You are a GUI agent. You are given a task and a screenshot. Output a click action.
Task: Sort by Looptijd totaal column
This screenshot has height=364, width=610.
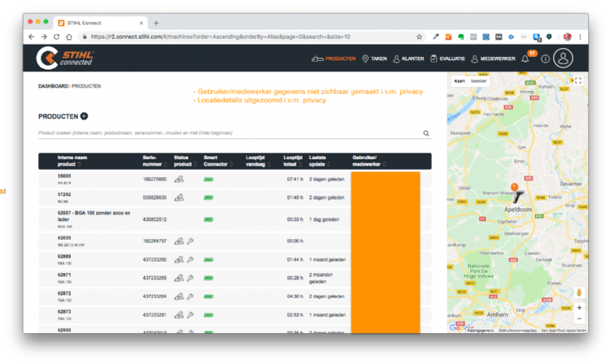pos(294,161)
